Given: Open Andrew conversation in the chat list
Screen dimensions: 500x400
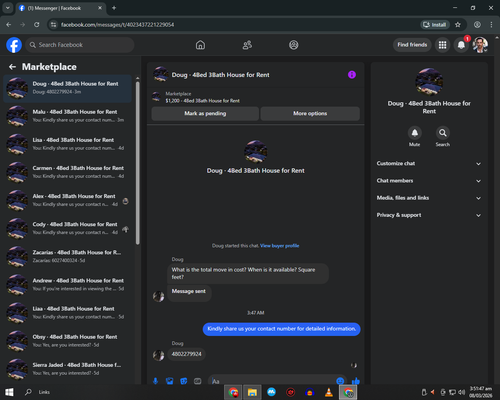Looking at the screenshot, I should coord(67,285).
